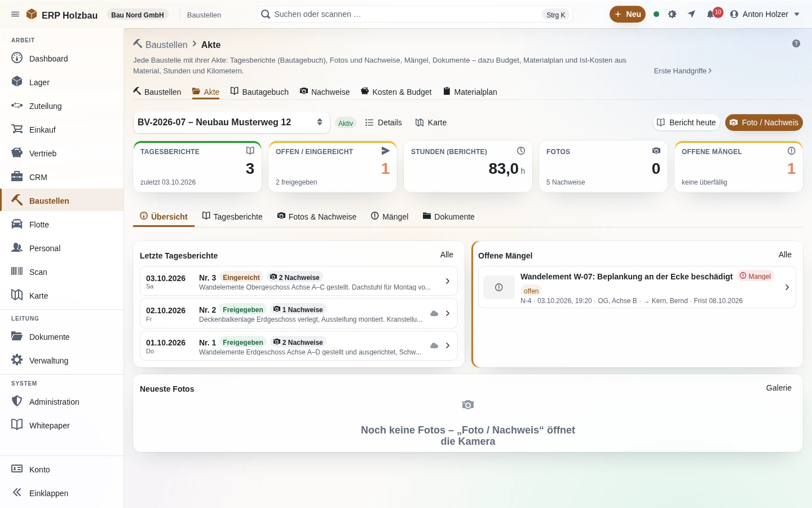Viewport: 812px width, 508px height.
Task: Click the Foto / Nachweis button
Action: 764,122
